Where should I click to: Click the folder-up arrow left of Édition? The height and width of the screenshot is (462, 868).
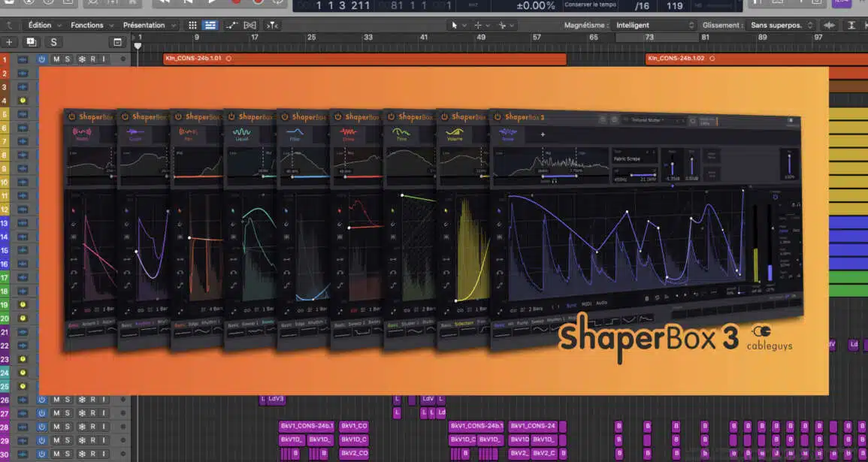9,25
